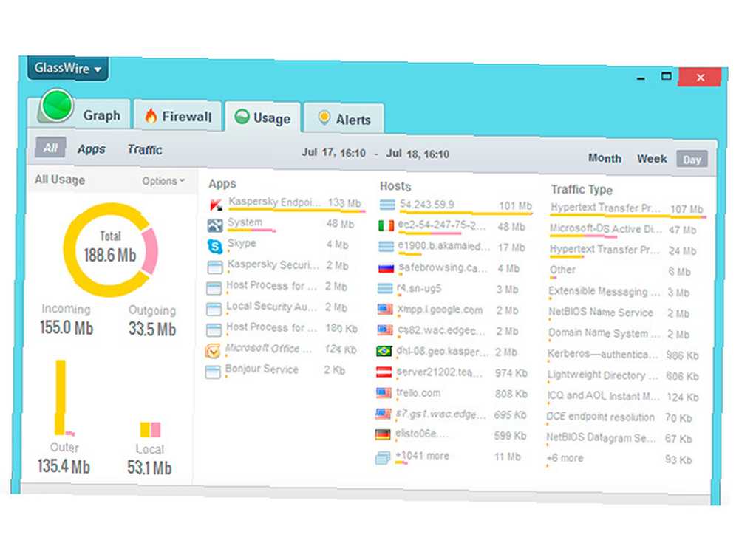
Task: Click the Brazilian flag beside dnl-08.geo.kaspersky
Action: [x=384, y=352]
